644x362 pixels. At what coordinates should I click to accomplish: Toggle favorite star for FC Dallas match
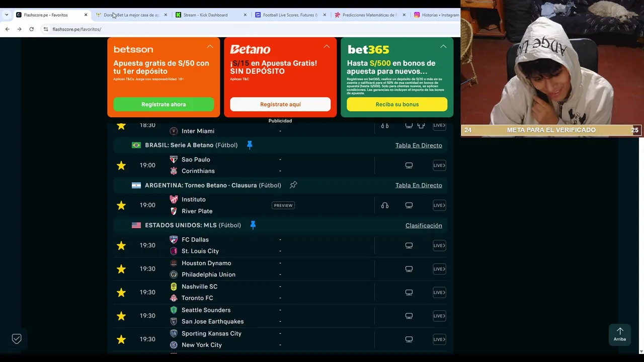pos(121,245)
